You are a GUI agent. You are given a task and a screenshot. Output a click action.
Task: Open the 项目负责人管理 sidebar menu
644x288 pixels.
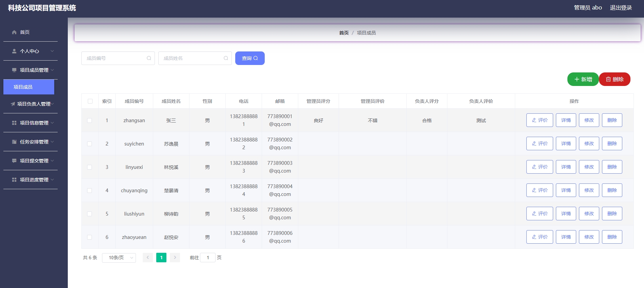click(x=31, y=104)
